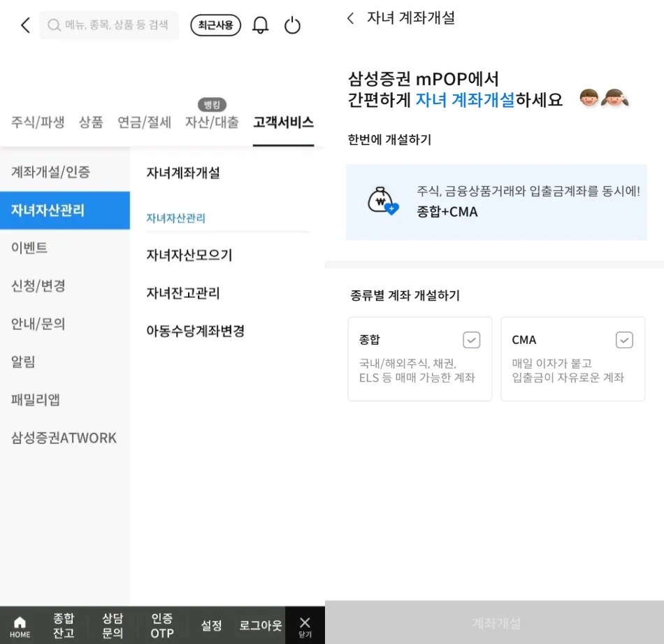The height and width of the screenshot is (644, 664).
Task: Select the 고객서비스 tab
Action: pos(283,122)
